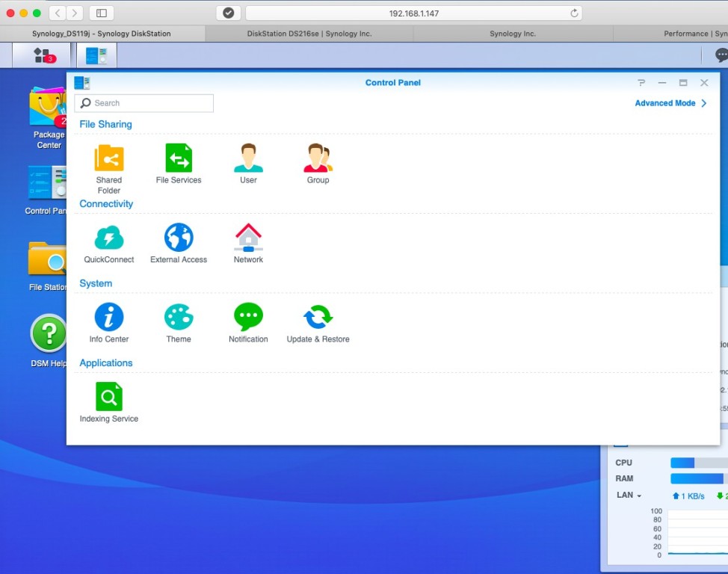
Task: Click the Safari checkmark extension button
Action: point(229,13)
